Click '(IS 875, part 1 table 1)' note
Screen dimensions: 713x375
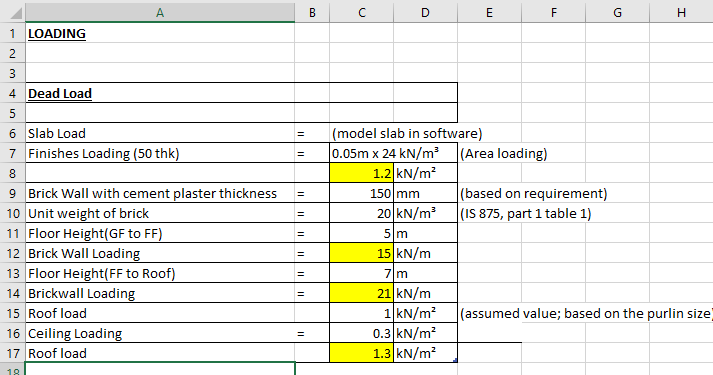click(x=526, y=213)
